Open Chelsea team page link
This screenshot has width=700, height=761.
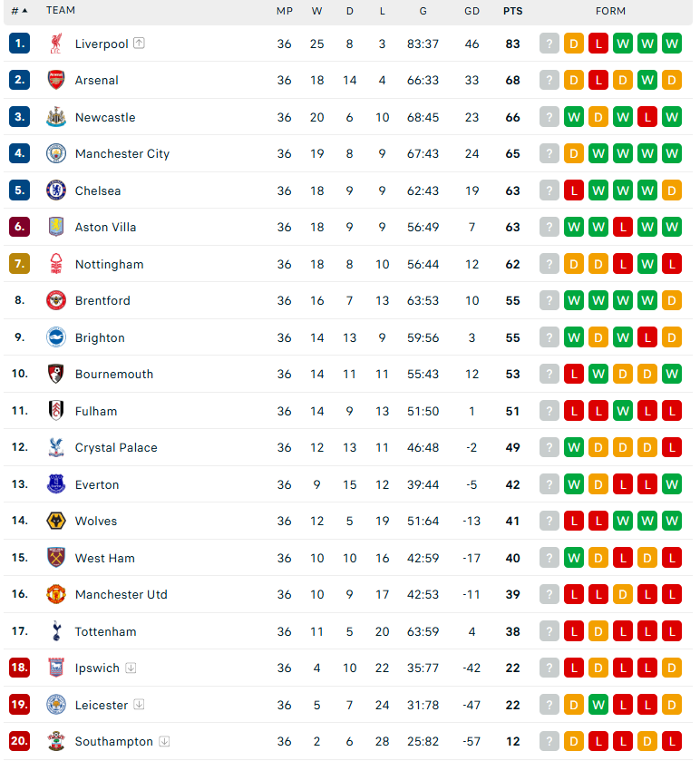tap(98, 190)
